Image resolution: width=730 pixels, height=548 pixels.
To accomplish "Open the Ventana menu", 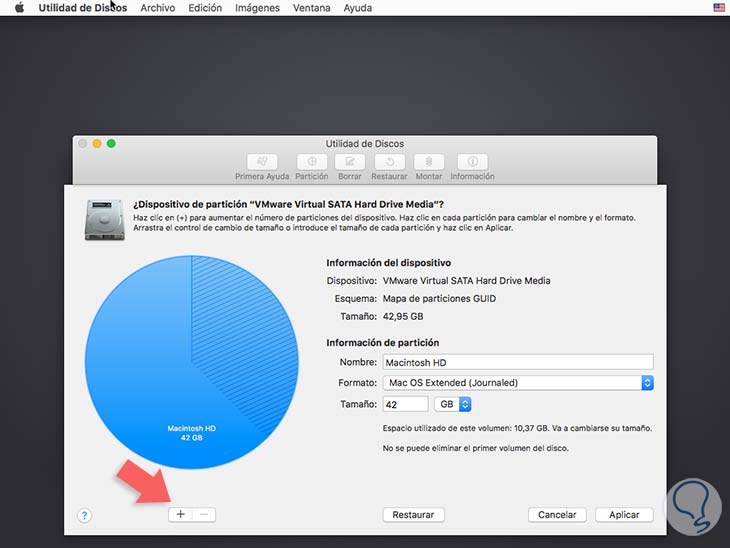I will [311, 8].
